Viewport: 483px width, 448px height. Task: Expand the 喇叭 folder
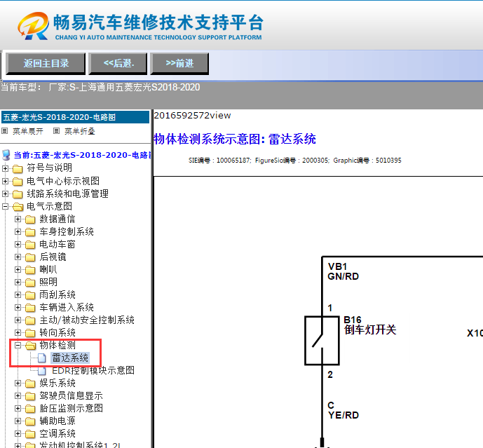18,270
